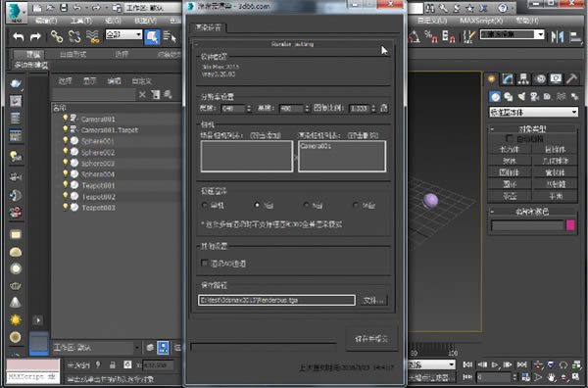Viewport: 588px width, 388px height.
Task: Open the Select by Name tool
Action: click(x=170, y=36)
